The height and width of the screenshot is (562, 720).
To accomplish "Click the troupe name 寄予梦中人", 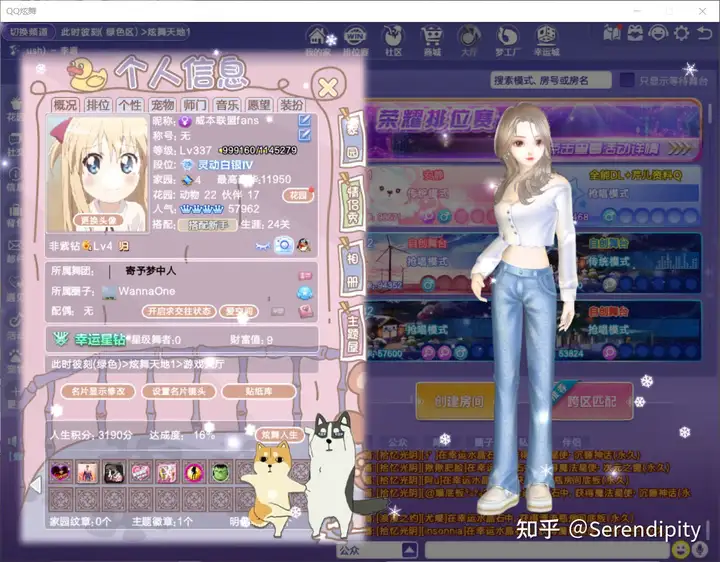I will [151, 271].
